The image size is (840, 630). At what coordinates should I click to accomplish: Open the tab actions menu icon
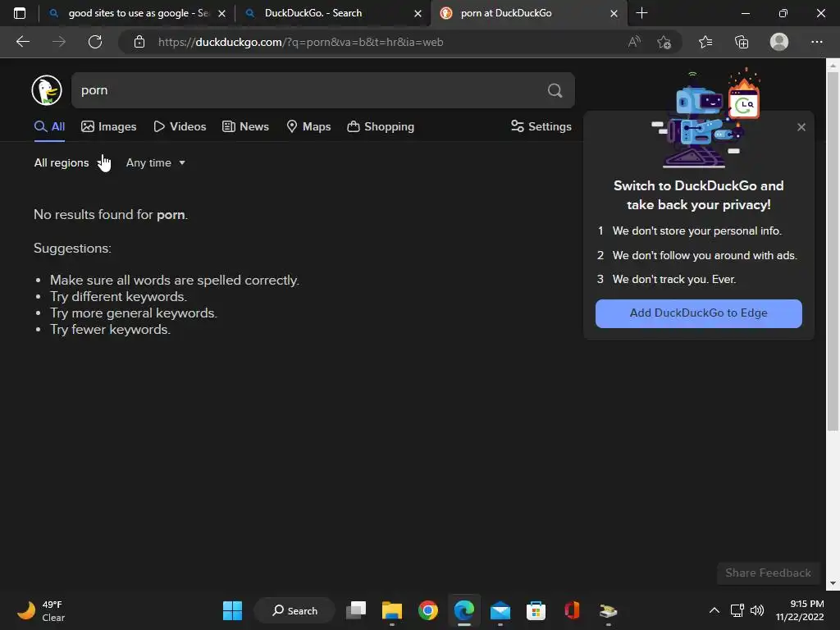[x=20, y=13]
